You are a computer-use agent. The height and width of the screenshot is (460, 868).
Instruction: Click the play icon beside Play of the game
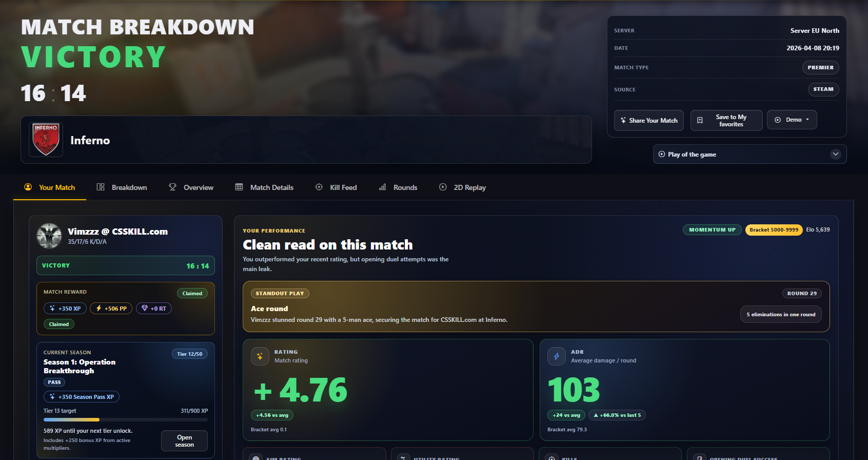point(662,154)
